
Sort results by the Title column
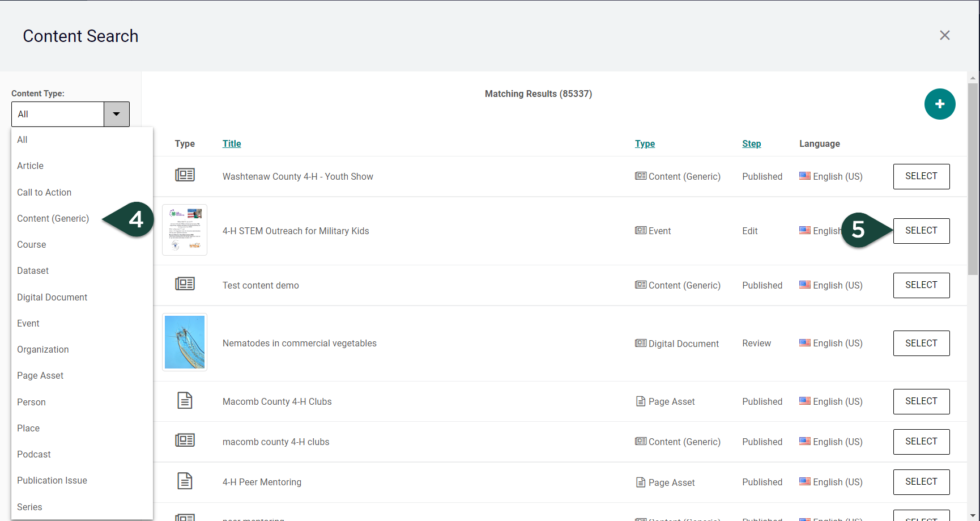(232, 144)
